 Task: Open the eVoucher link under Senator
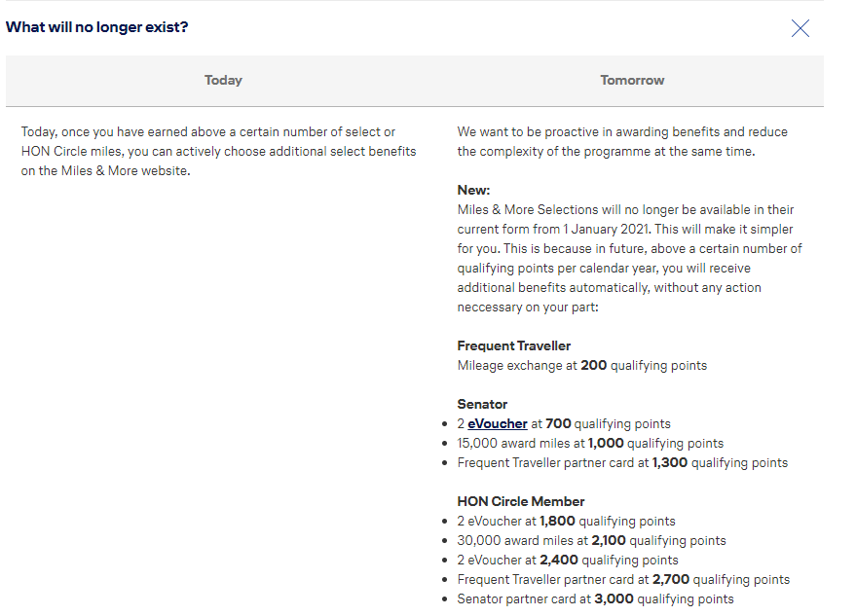pyautogui.click(x=498, y=423)
